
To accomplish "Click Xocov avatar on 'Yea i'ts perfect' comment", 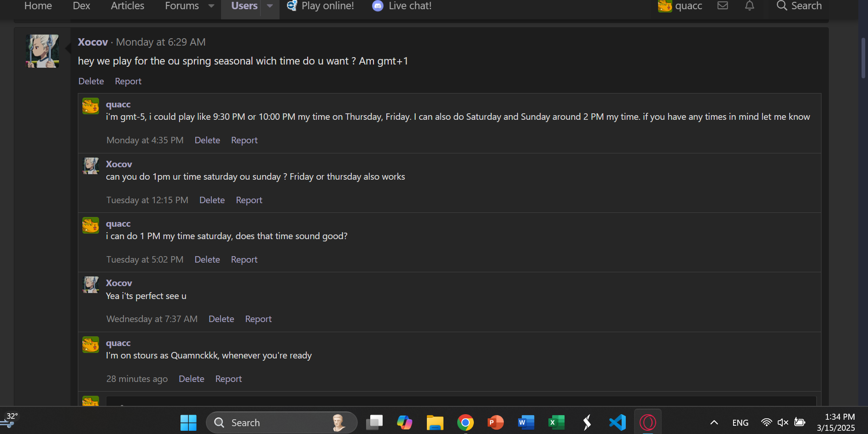I will 91,285.
